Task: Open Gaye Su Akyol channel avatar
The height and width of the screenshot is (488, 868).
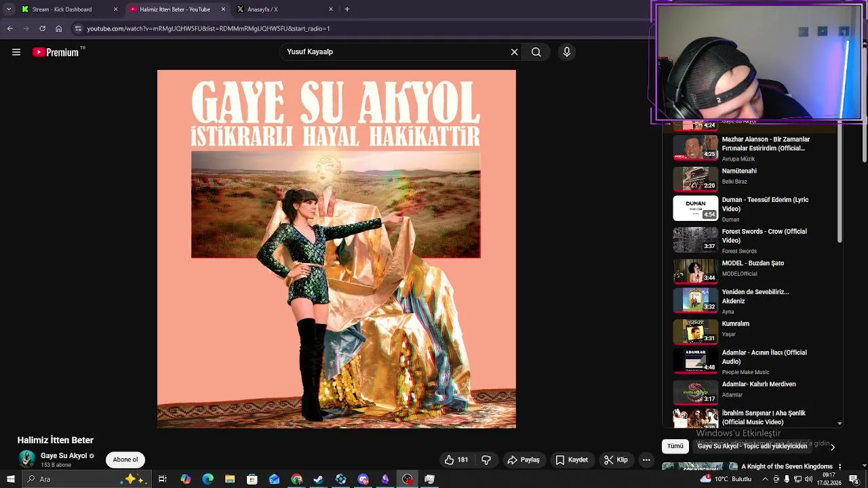Action: [x=26, y=460]
